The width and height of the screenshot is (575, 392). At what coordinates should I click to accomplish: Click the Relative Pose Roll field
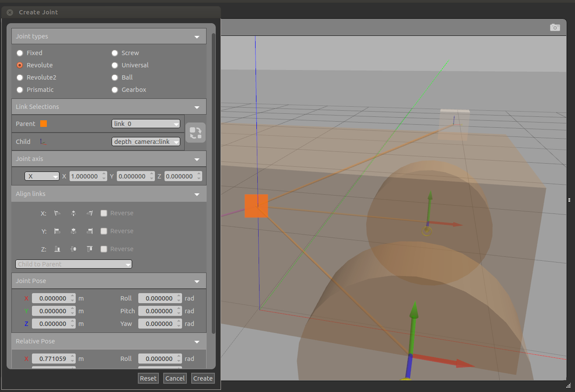pos(160,359)
